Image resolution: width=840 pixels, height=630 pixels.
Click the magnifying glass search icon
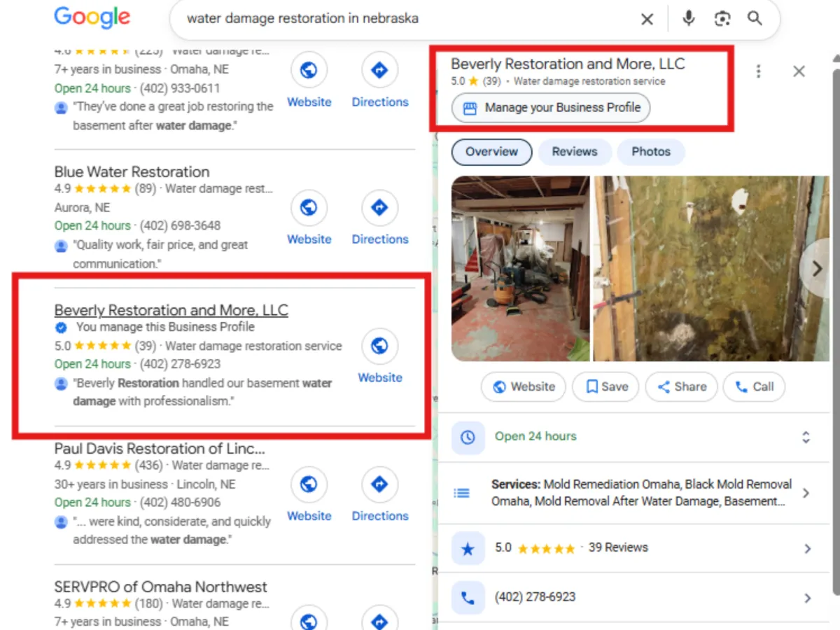click(x=755, y=18)
